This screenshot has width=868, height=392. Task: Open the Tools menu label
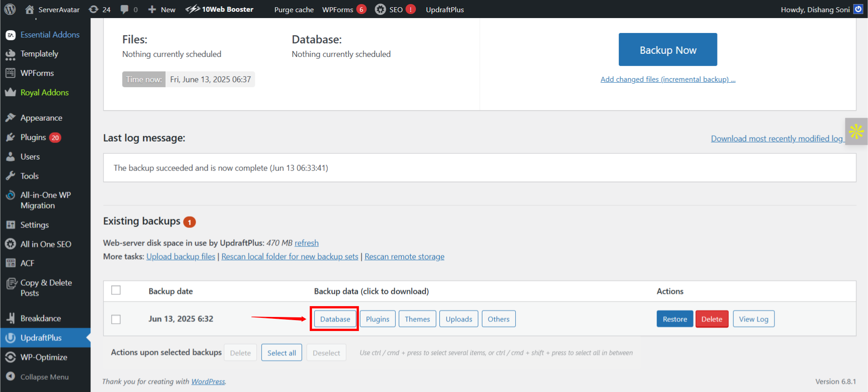pos(29,176)
